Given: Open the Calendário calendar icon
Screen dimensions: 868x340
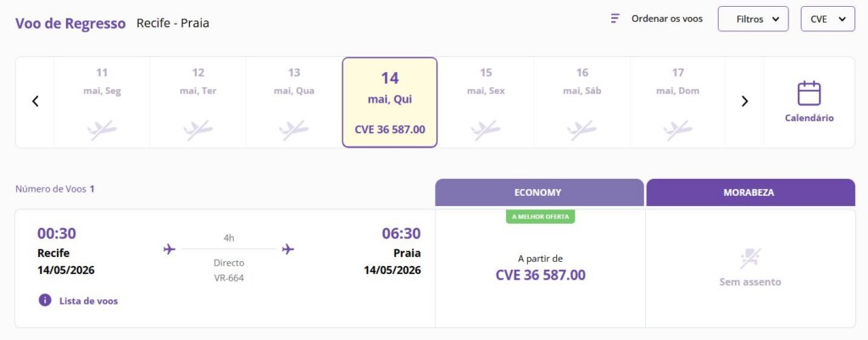Looking at the screenshot, I should (810, 93).
